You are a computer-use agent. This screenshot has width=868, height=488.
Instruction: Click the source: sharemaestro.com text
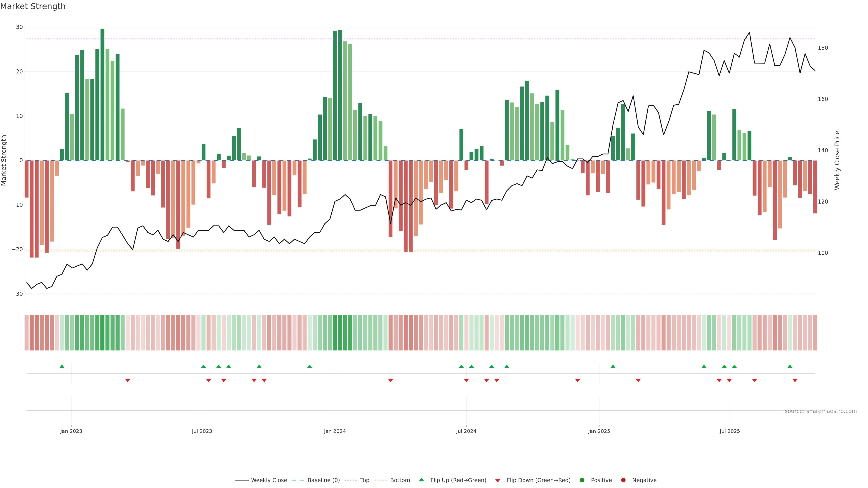point(821,411)
